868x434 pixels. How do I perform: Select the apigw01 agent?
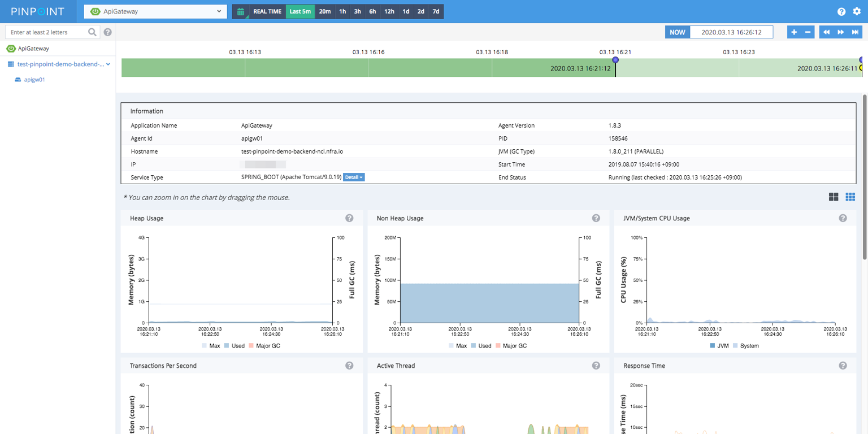(x=34, y=80)
